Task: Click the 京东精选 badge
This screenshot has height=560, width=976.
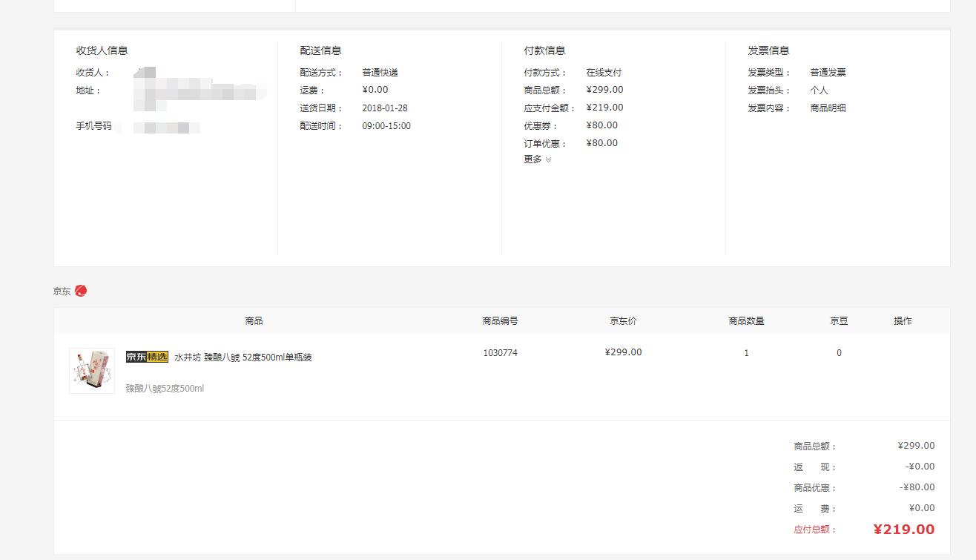Action: (x=147, y=357)
